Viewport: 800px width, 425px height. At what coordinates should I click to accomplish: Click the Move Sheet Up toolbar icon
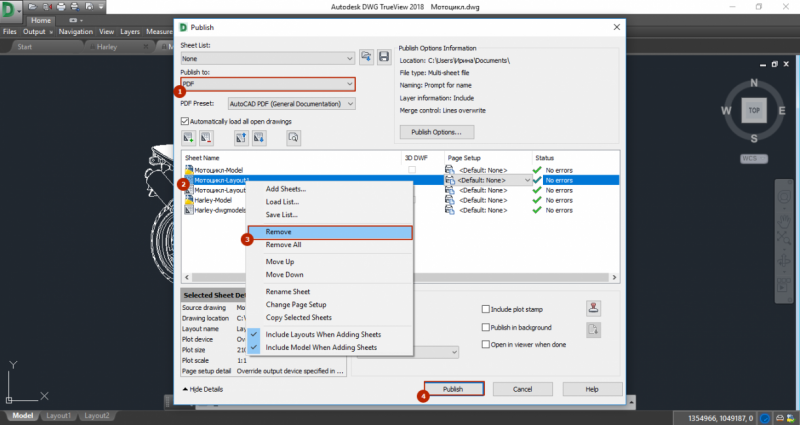(241, 138)
